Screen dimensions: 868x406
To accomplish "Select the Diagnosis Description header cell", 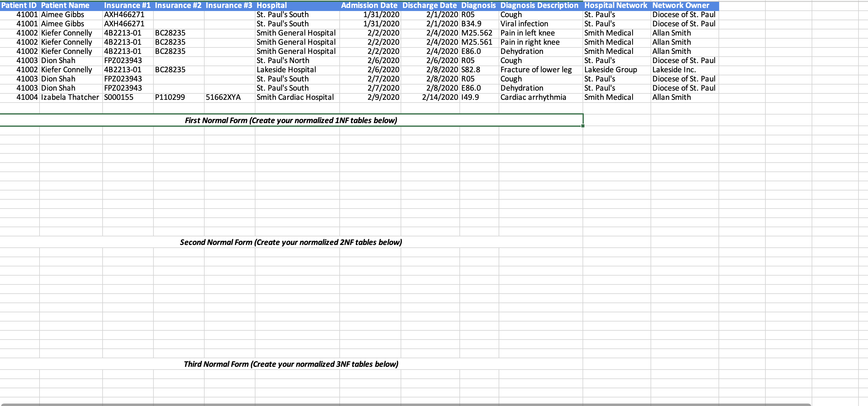I will [x=540, y=6].
